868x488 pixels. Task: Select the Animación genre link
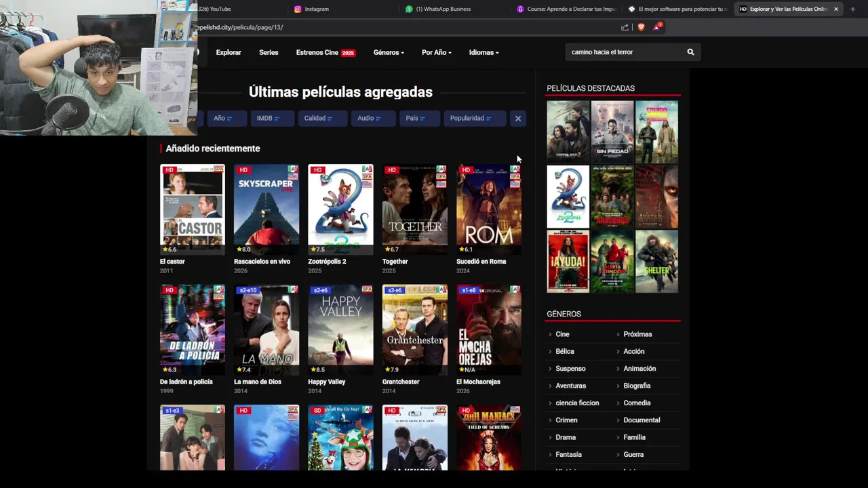tap(639, 369)
